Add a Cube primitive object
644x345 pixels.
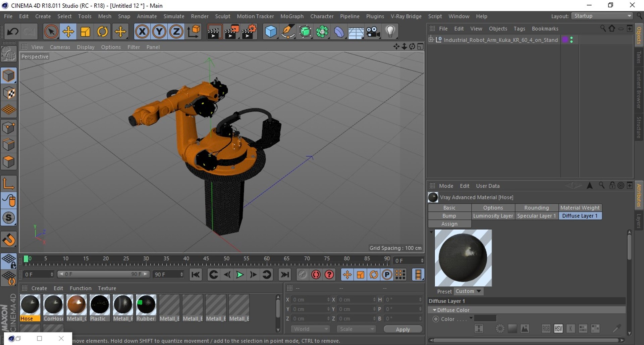point(271,32)
